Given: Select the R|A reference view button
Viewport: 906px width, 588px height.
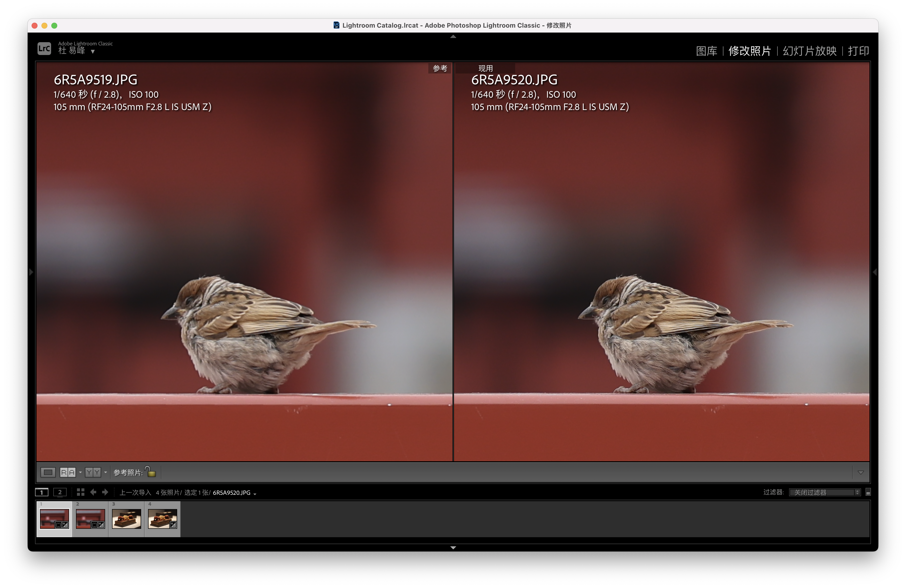Looking at the screenshot, I should tap(68, 472).
